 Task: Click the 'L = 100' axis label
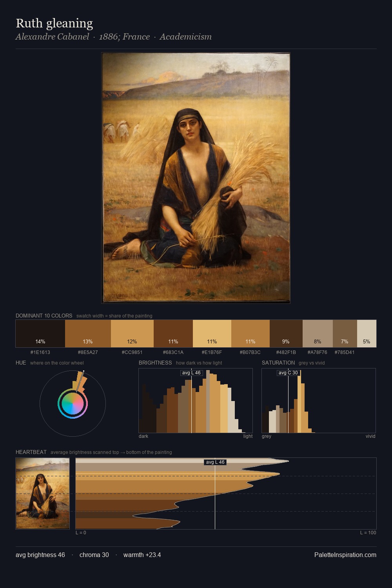(368, 533)
